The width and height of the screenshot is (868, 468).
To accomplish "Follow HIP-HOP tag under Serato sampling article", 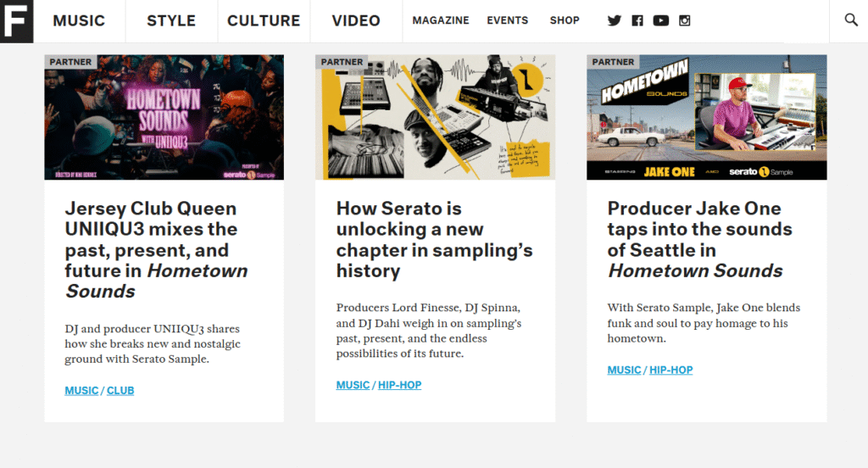I will [x=400, y=385].
